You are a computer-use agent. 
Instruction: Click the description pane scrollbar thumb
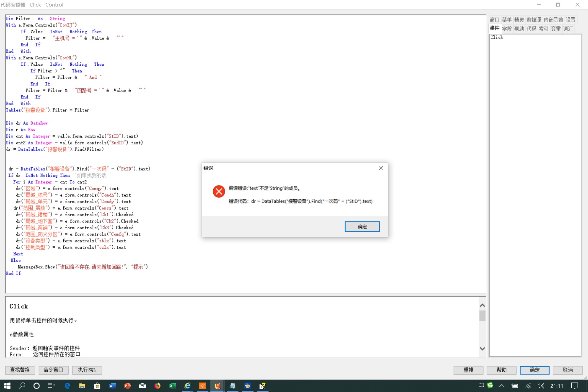(x=482, y=316)
